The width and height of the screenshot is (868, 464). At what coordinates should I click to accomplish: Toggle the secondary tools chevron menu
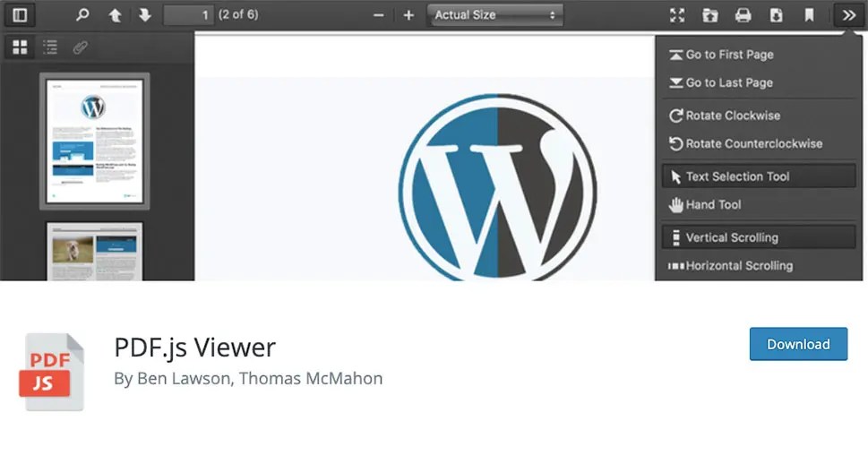pos(848,15)
